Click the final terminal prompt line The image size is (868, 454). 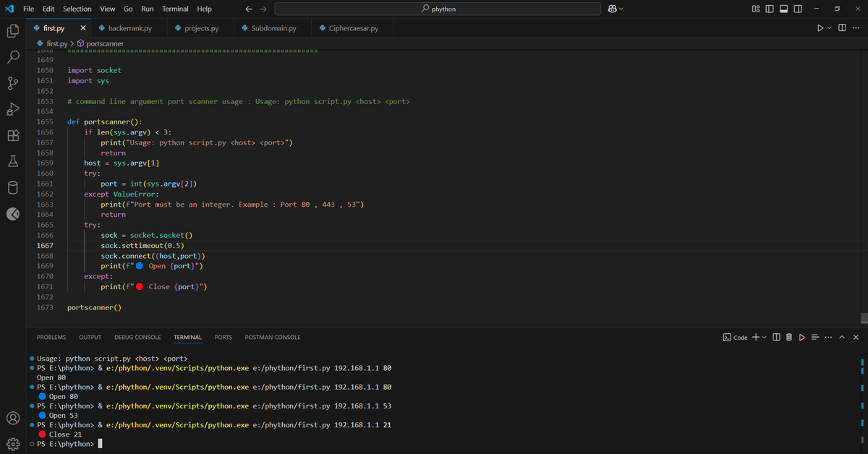point(66,444)
